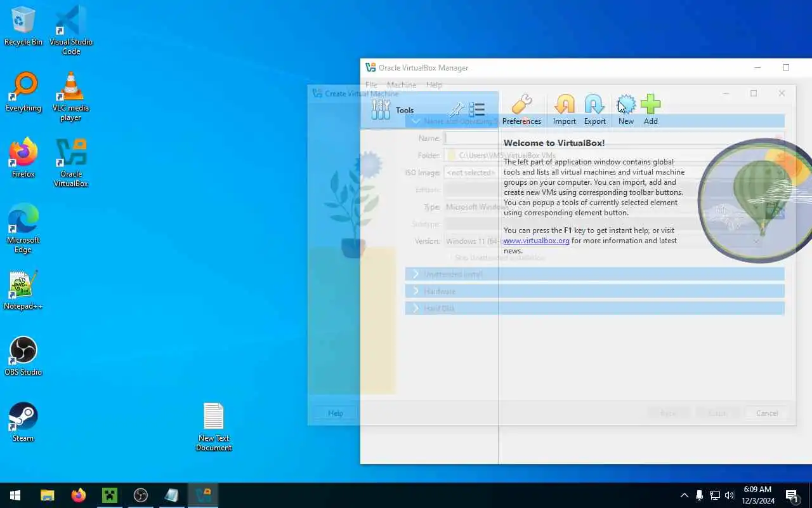Click the green Add machine icon
The image size is (812, 508).
tap(651, 110)
